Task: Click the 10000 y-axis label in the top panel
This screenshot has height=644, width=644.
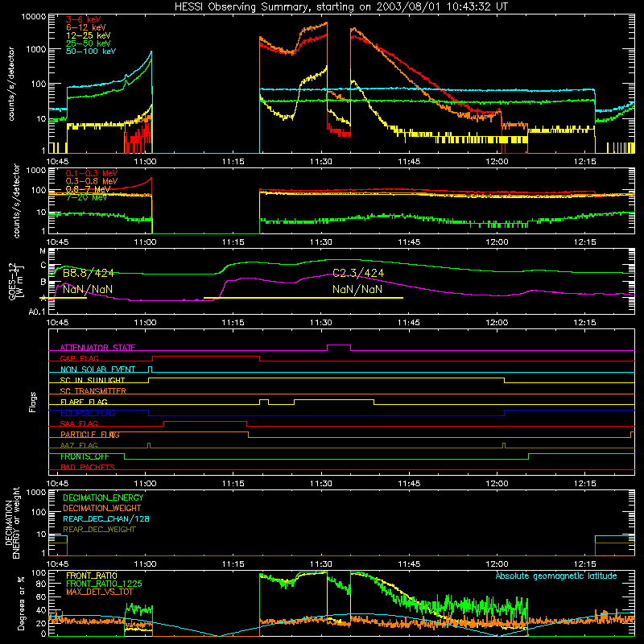Action: [34, 17]
